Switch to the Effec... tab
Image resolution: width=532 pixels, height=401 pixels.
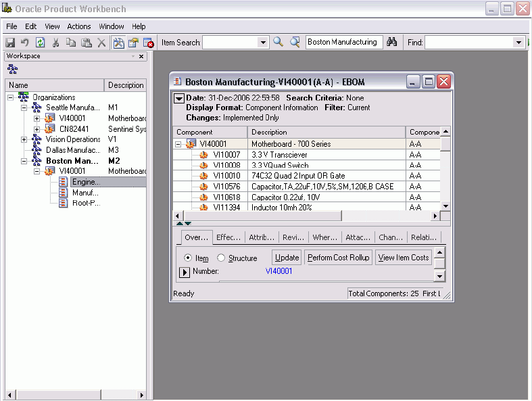(228, 237)
